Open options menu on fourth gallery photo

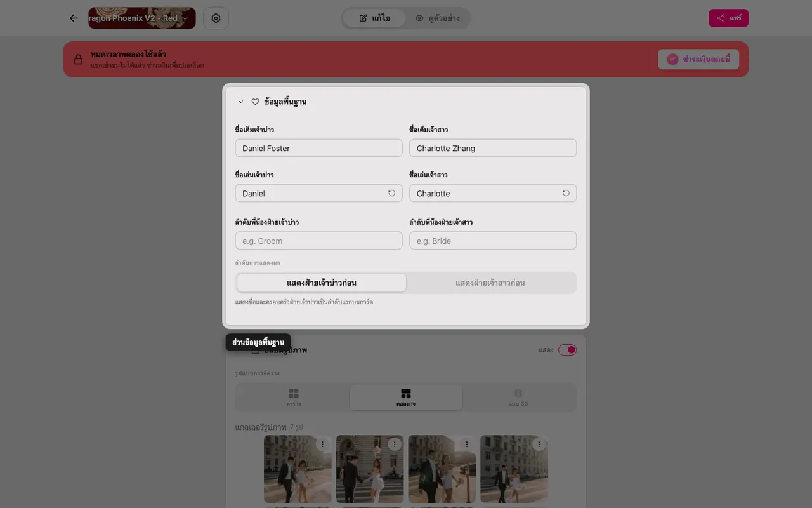pyautogui.click(x=539, y=444)
